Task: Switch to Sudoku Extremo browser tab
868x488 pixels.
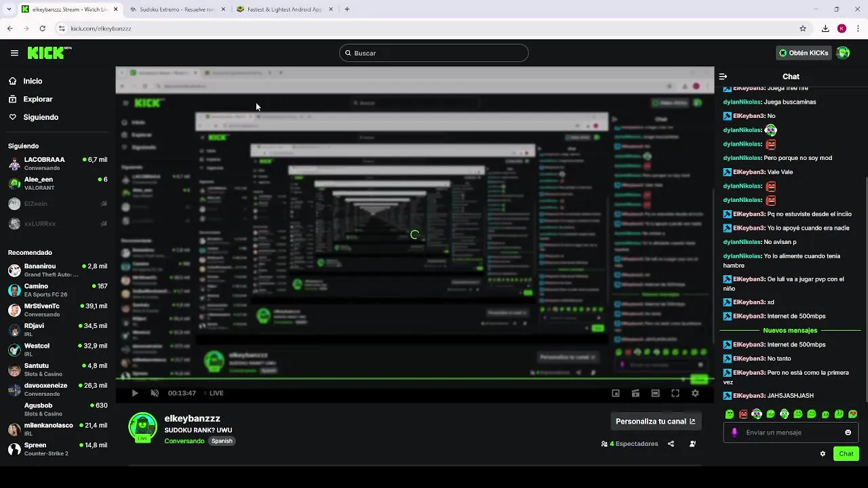Action: point(178,9)
